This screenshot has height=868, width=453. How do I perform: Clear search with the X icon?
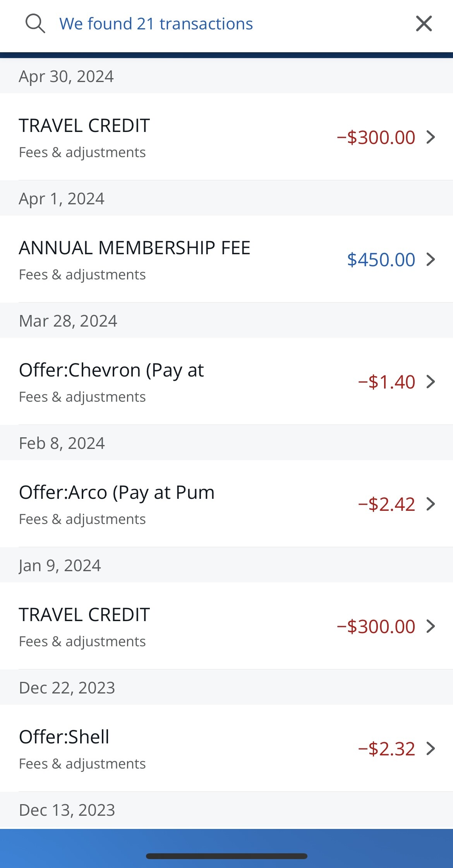pyautogui.click(x=424, y=24)
